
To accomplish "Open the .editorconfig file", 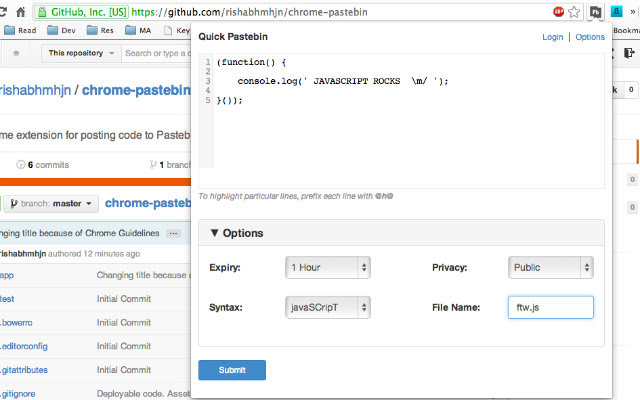I will coord(24,346).
